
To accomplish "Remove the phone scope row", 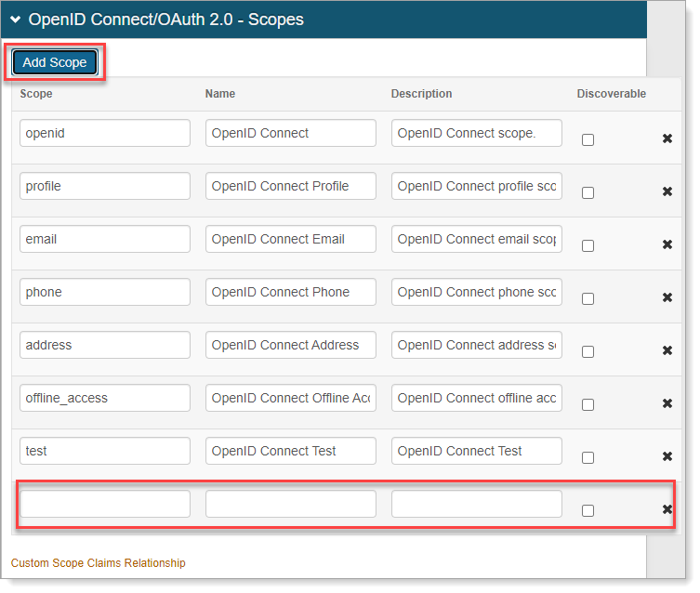I will click(667, 298).
